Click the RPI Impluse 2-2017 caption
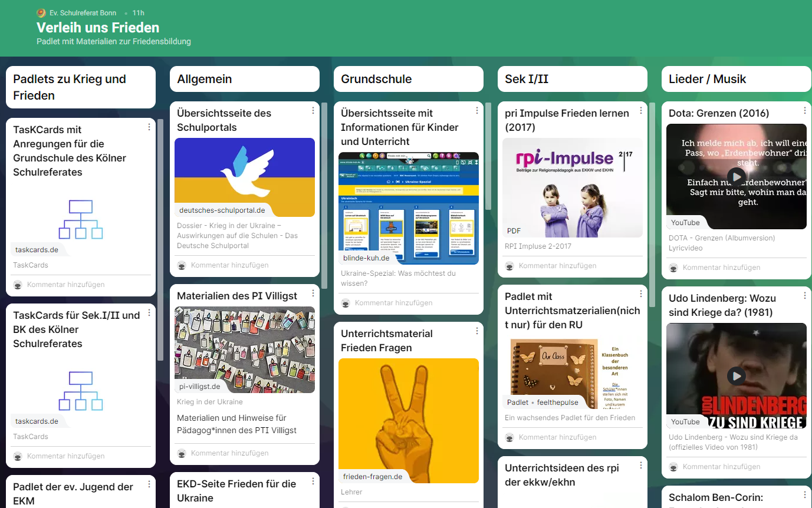This screenshot has width=812, height=508. point(538,246)
